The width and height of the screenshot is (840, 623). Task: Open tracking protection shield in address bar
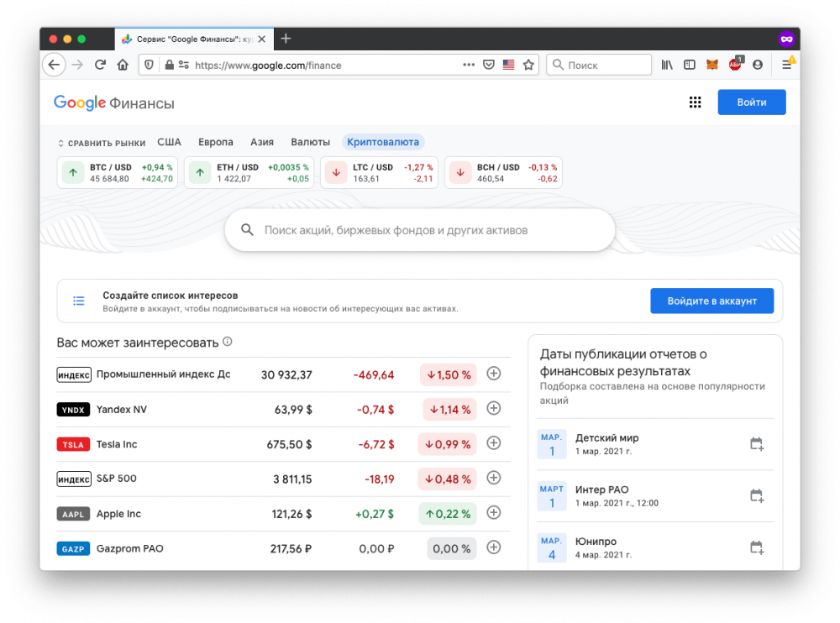tap(149, 65)
